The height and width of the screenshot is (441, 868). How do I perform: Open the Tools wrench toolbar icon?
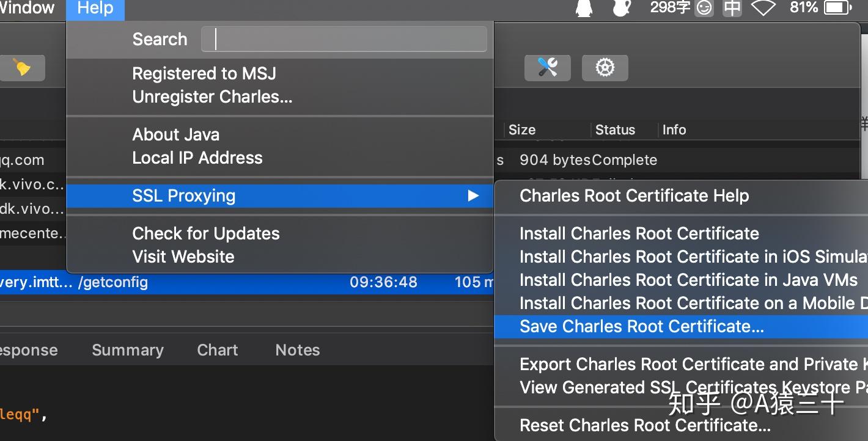point(547,67)
